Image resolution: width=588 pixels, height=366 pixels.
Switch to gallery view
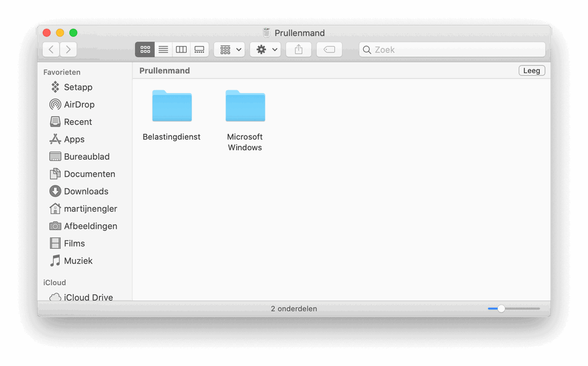(x=200, y=50)
